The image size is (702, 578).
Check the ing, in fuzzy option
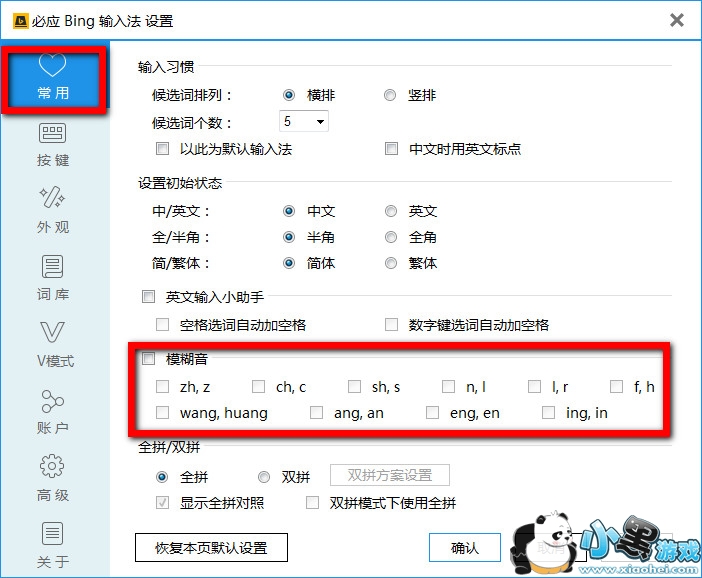coord(548,412)
